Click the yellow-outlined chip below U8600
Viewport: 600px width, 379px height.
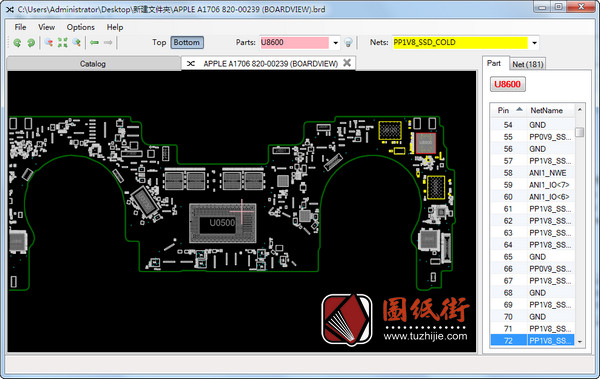[x=436, y=187]
